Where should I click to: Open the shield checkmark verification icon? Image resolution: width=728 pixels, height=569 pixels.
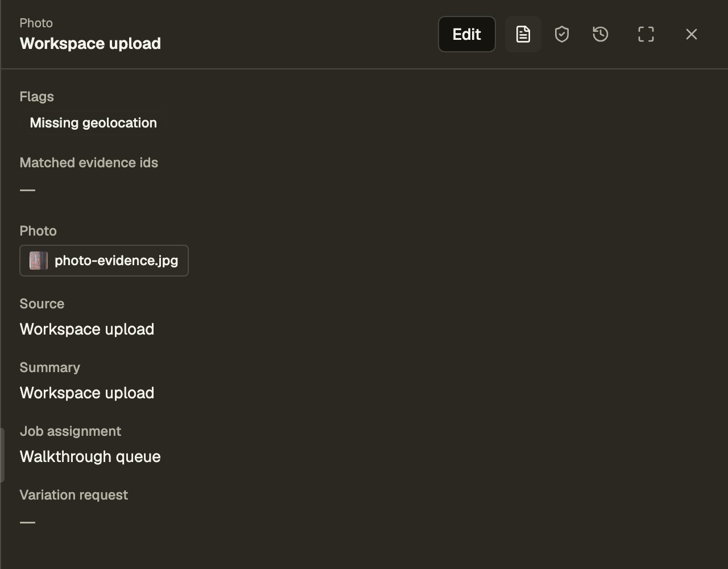(562, 34)
